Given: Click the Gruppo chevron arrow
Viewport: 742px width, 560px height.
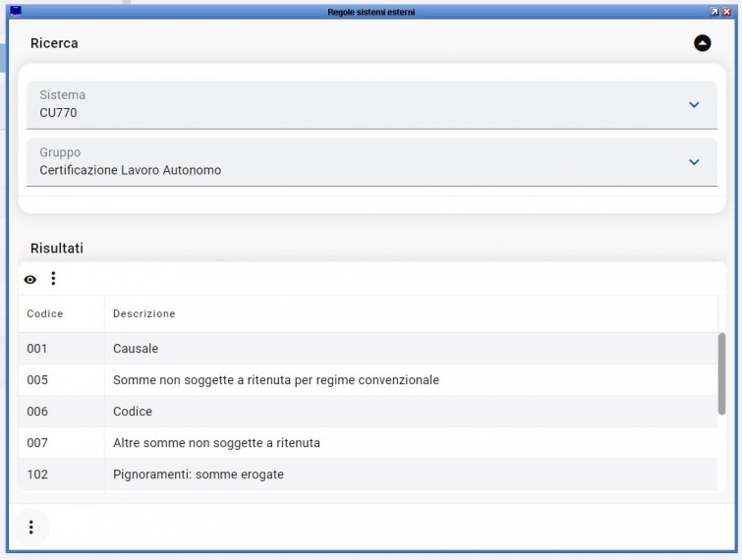Looking at the screenshot, I should pyautogui.click(x=694, y=162).
